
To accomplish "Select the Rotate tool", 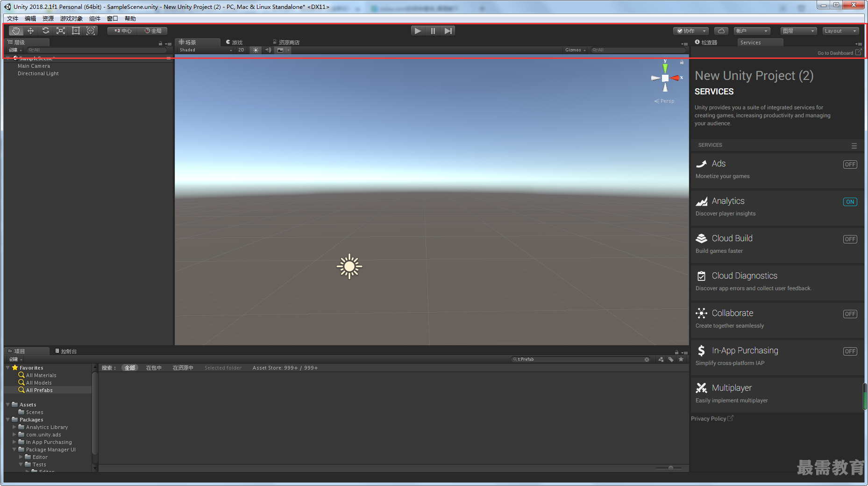I will (x=46, y=31).
